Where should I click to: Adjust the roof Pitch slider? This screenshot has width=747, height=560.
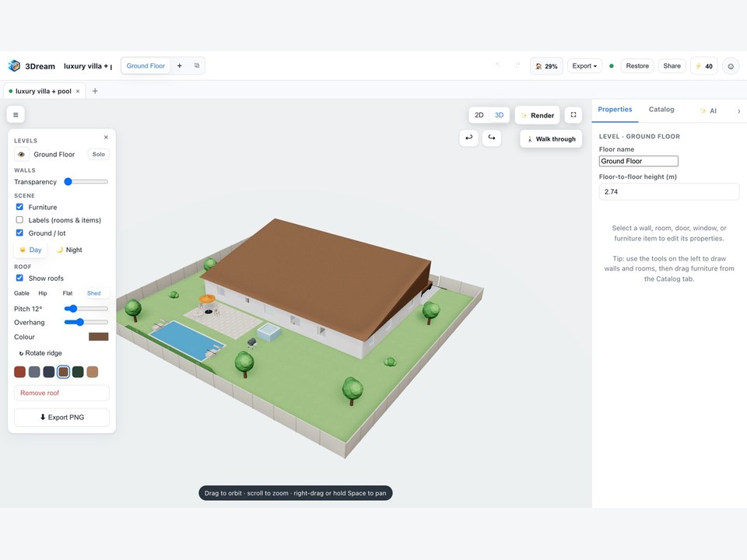pyautogui.click(x=86, y=309)
